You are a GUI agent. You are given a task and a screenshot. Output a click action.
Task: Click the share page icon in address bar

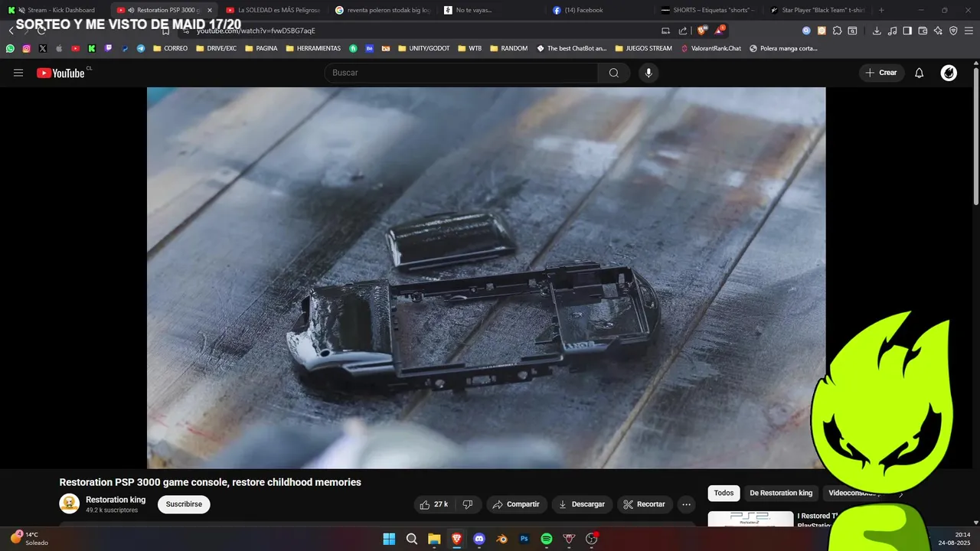click(x=681, y=31)
